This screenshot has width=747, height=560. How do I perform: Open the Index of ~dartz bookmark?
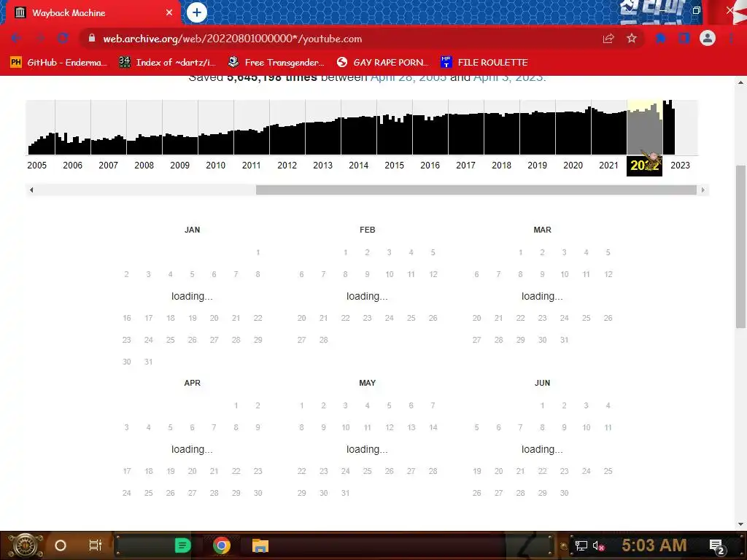click(x=167, y=63)
